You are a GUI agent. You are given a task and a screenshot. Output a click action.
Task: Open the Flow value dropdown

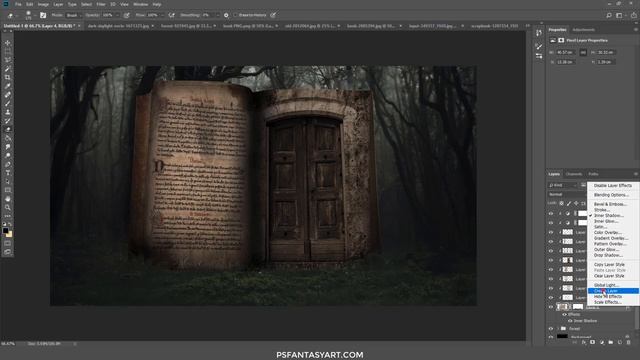[x=161, y=15]
